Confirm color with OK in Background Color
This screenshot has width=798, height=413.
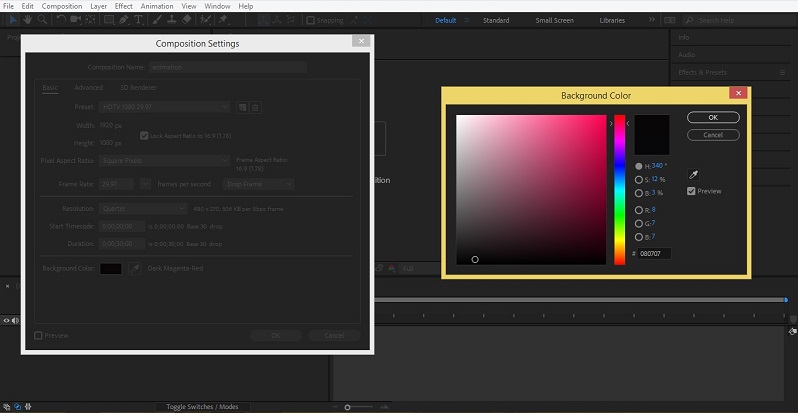click(x=713, y=118)
